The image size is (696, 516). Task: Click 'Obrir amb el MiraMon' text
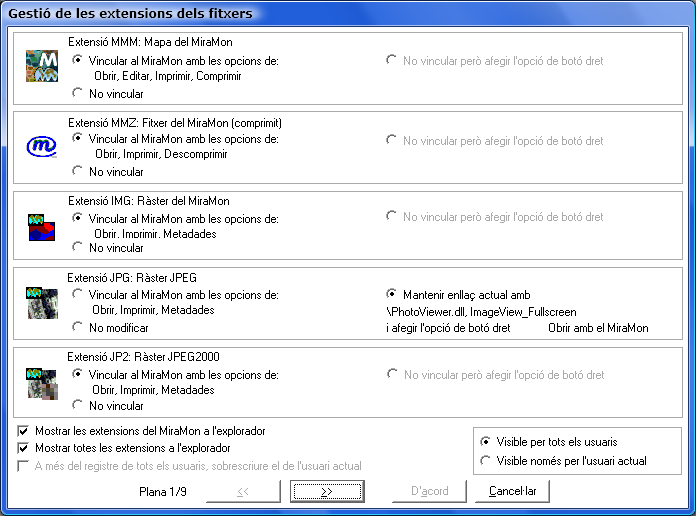tap(598, 328)
